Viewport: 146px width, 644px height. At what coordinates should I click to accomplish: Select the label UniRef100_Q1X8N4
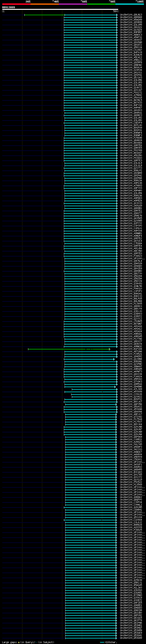pyautogui.click(x=131, y=359)
